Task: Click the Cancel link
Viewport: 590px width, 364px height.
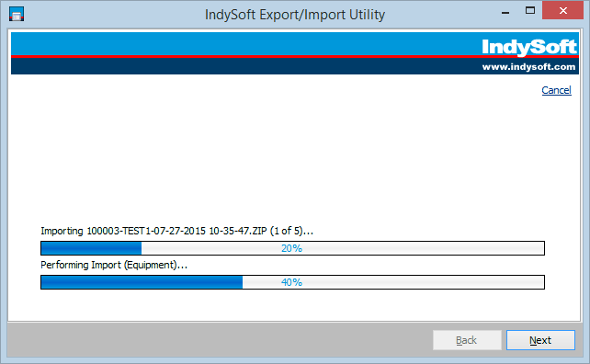Action: click(x=556, y=90)
